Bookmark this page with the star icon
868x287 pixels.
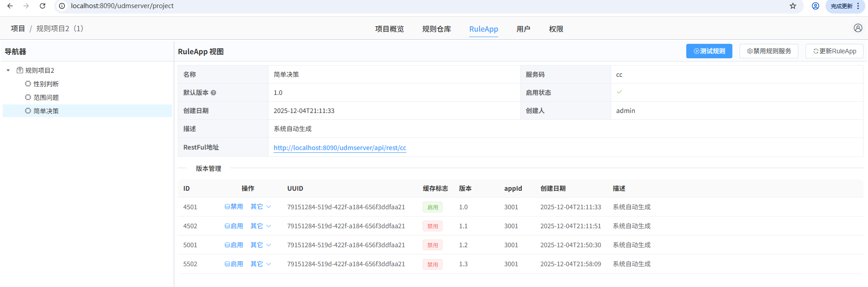point(793,6)
